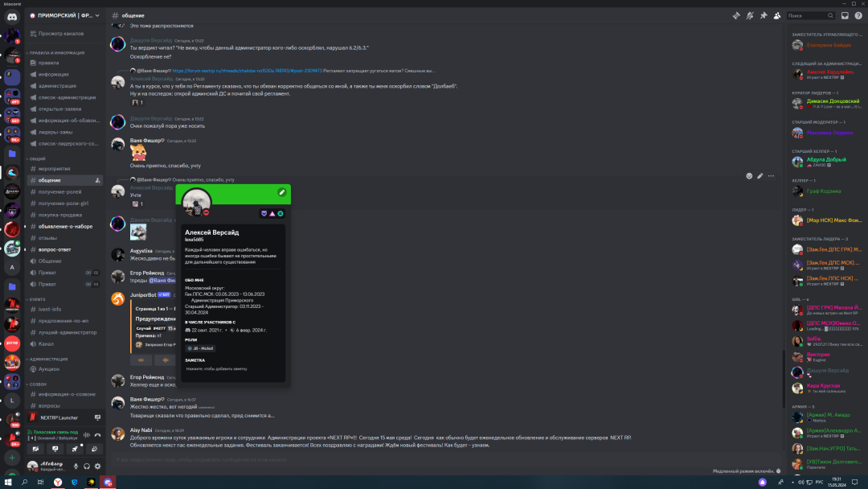Screen dimensions: 868x489
Task: Edit profile pencil on popout banner
Action: point(282,192)
